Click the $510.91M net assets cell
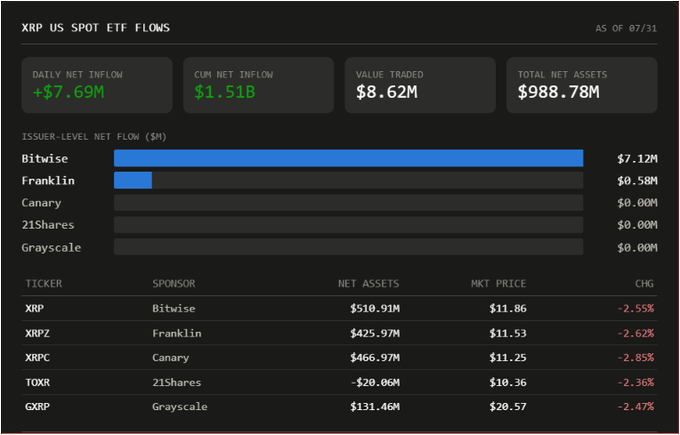This screenshot has height=435, width=680. pyautogui.click(x=375, y=308)
